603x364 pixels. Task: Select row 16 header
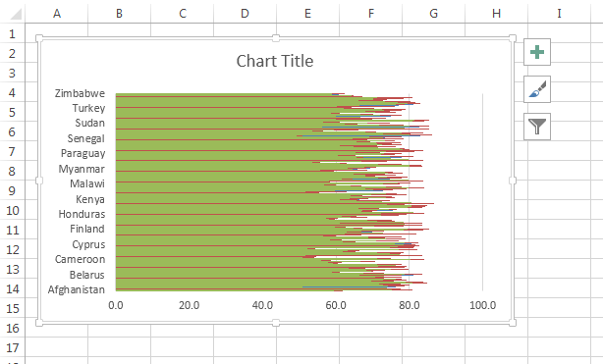coord(13,328)
